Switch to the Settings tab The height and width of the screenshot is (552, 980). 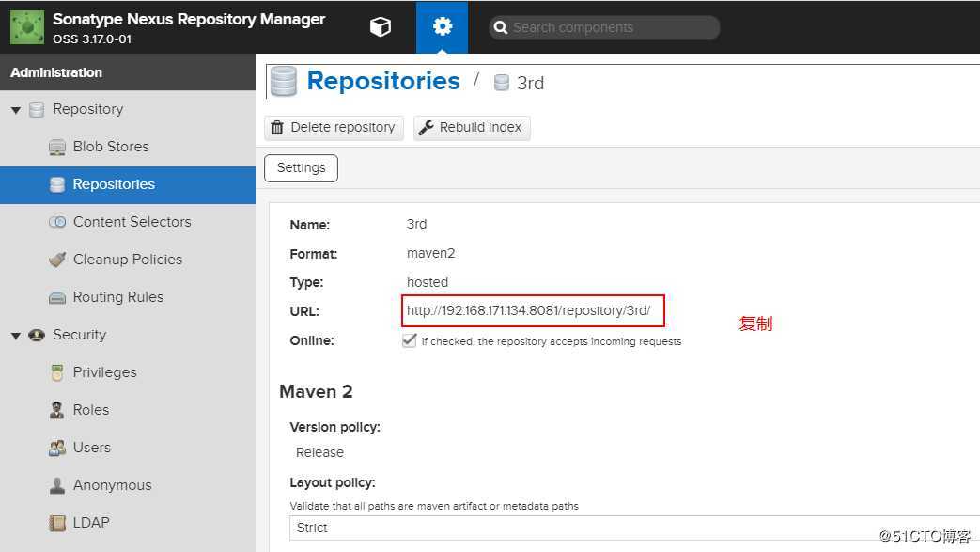302,167
